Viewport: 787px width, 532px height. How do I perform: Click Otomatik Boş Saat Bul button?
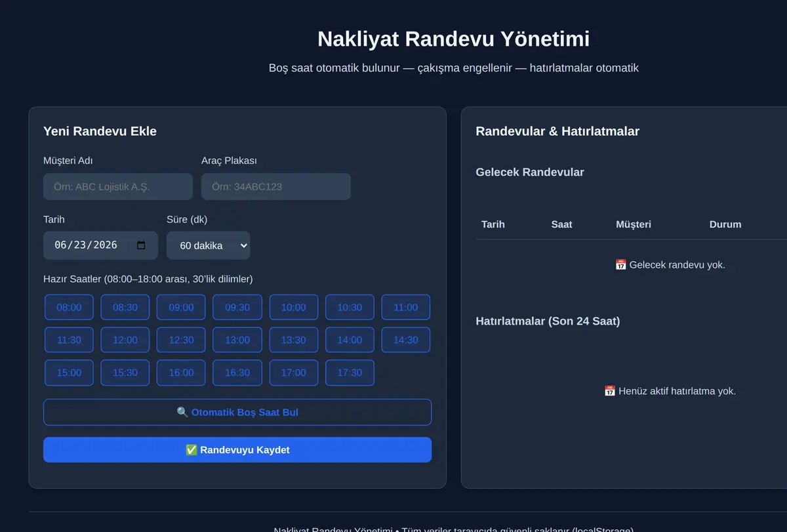237,413
